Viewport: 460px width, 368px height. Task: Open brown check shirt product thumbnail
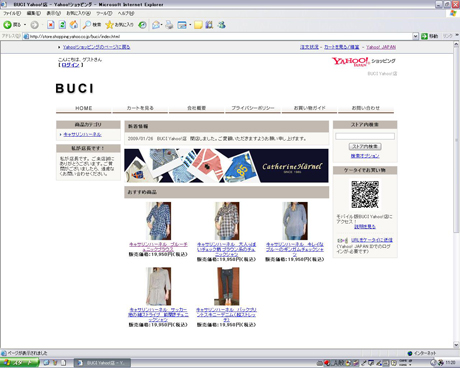[x=227, y=221]
